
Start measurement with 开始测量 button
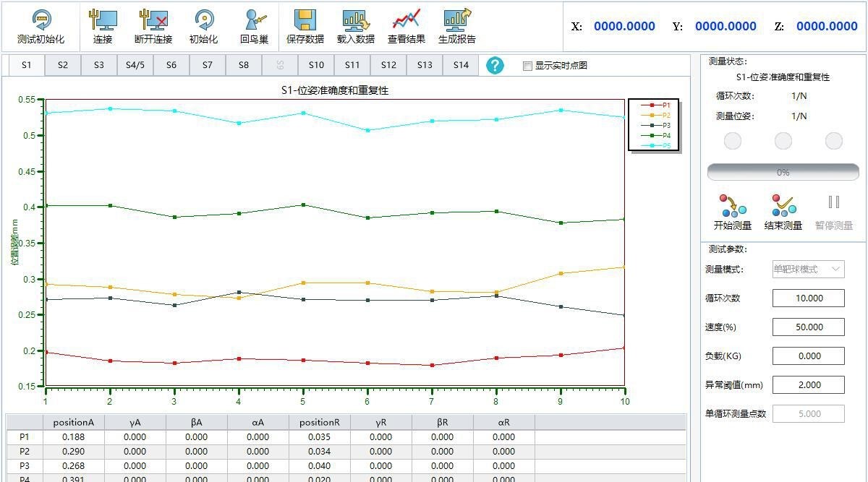[733, 212]
